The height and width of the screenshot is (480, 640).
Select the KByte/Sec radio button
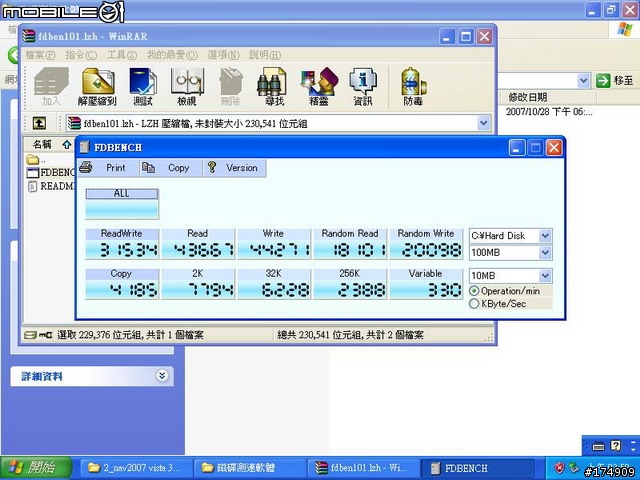[474, 304]
